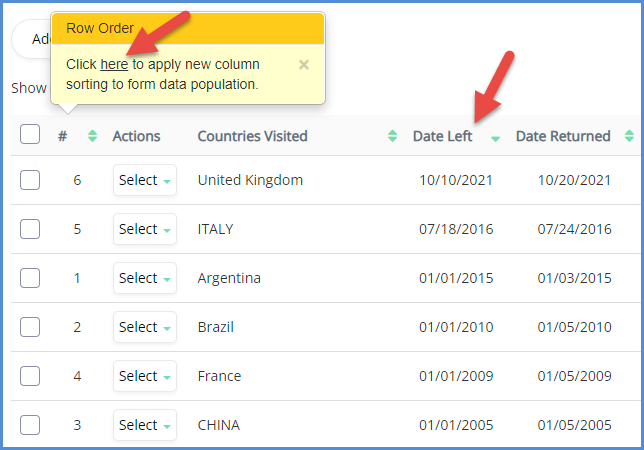Sort table by Countries Visited header

252,136
